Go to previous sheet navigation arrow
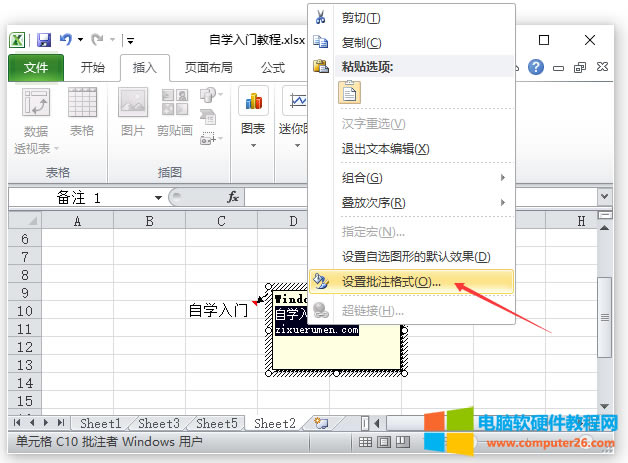This screenshot has height=463, width=628. click(32, 423)
